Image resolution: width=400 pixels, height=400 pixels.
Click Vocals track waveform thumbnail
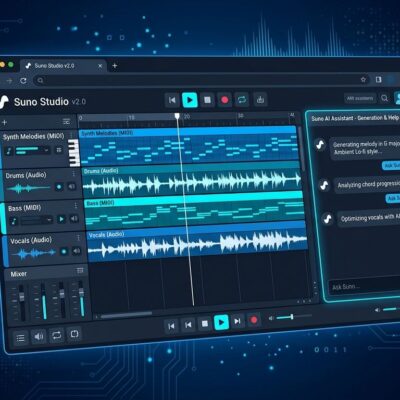tap(33, 254)
